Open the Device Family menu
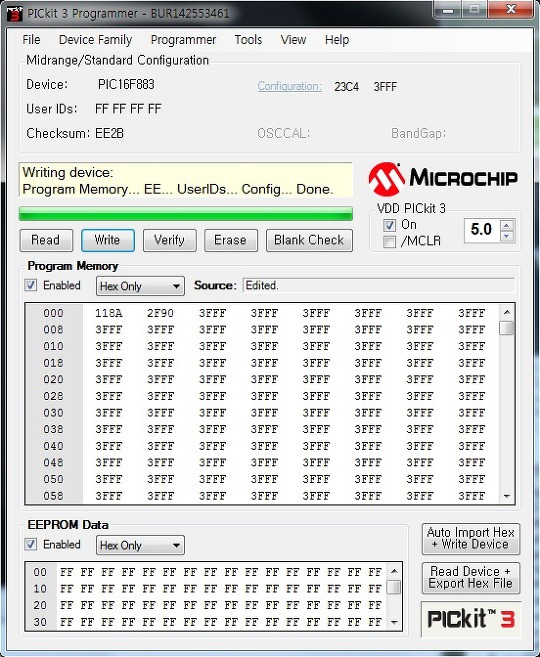The image size is (540, 657). tap(96, 40)
